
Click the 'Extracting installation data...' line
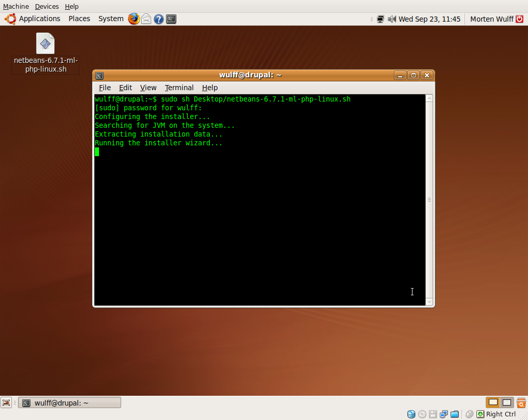(158, 135)
